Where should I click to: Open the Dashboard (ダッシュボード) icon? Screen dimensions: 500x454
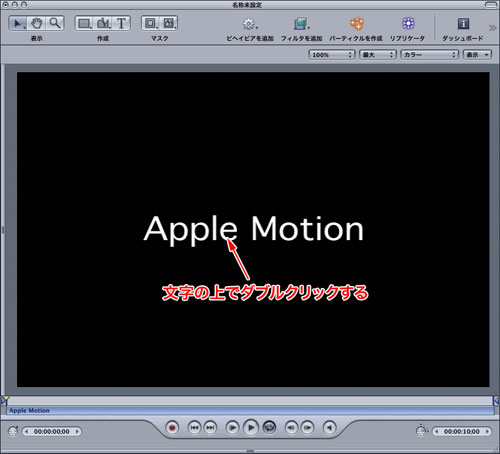tap(463, 23)
